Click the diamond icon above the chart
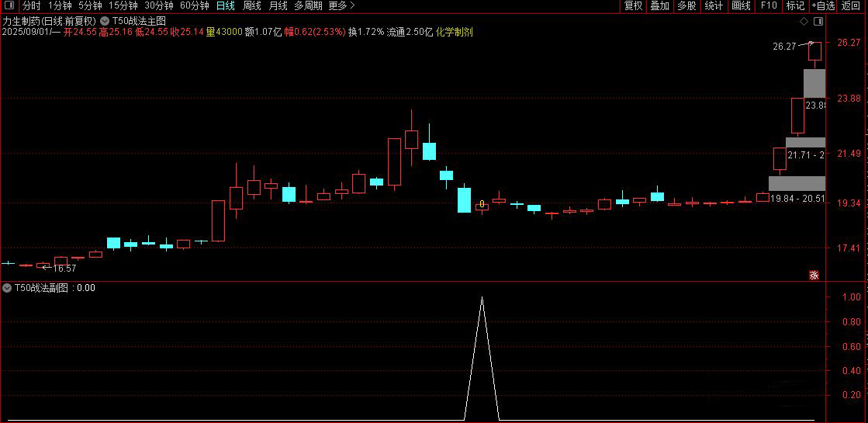Image resolution: width=868 pixels, height=423 pixels. (804, 21)
